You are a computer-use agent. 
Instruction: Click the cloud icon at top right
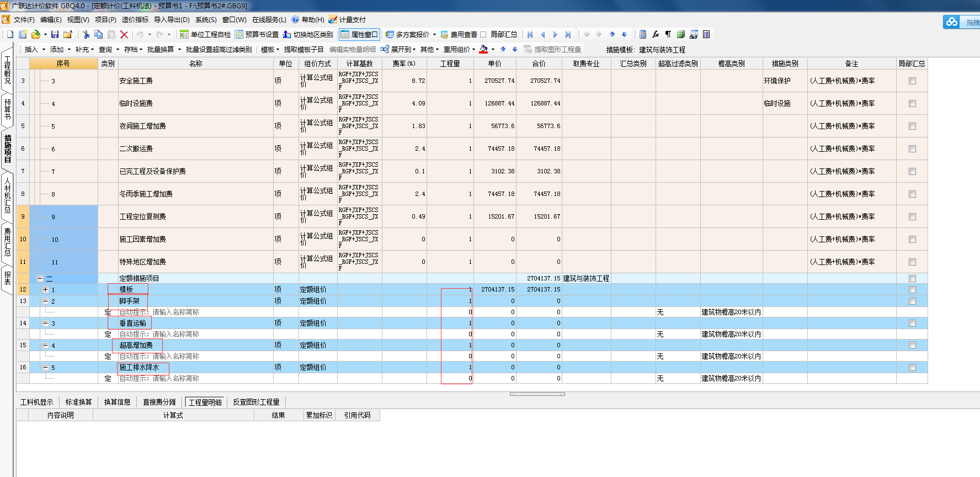[952, 22]
